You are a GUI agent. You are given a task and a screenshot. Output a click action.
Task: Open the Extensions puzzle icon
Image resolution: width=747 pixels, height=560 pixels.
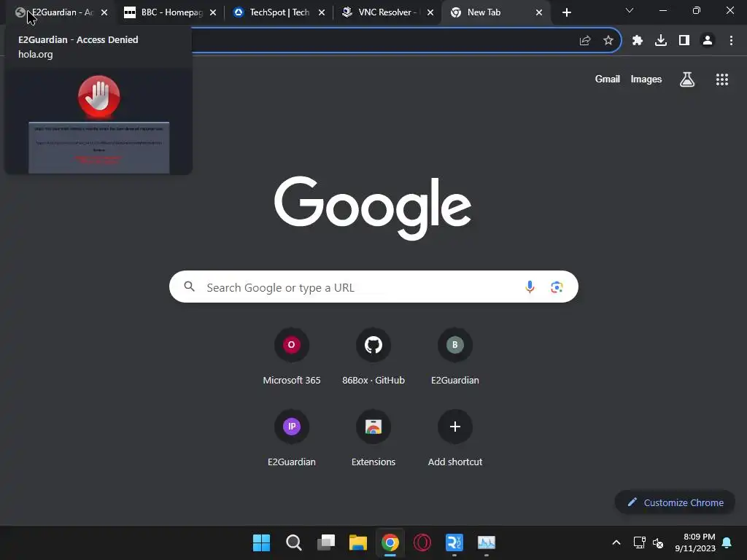(x=638, y=41)
